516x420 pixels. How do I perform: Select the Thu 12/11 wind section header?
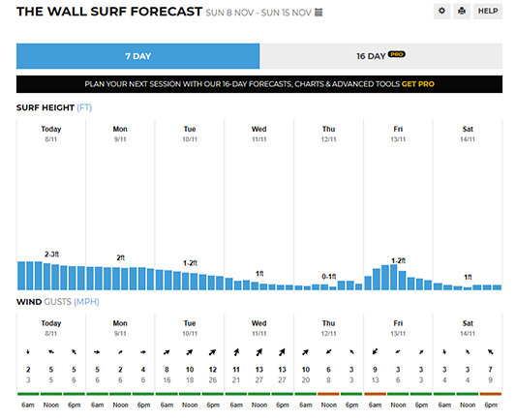328,328
